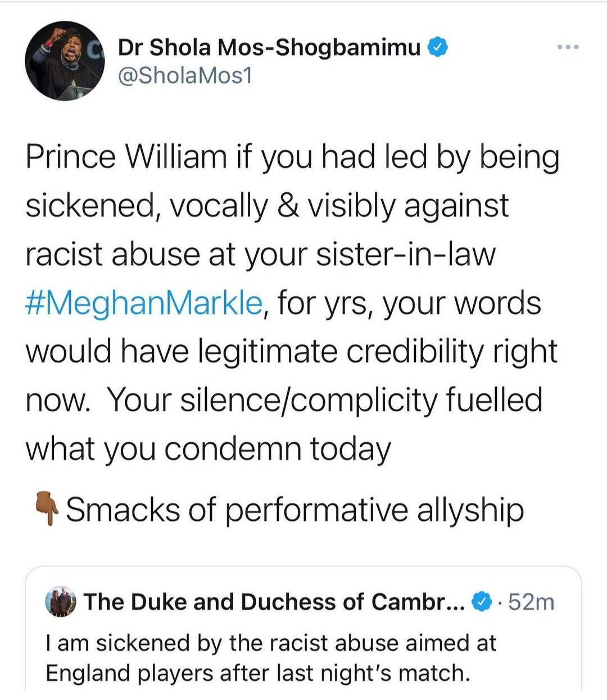
Task: Click the sickened, vocally & visibly against line
Action: point(267,206)
